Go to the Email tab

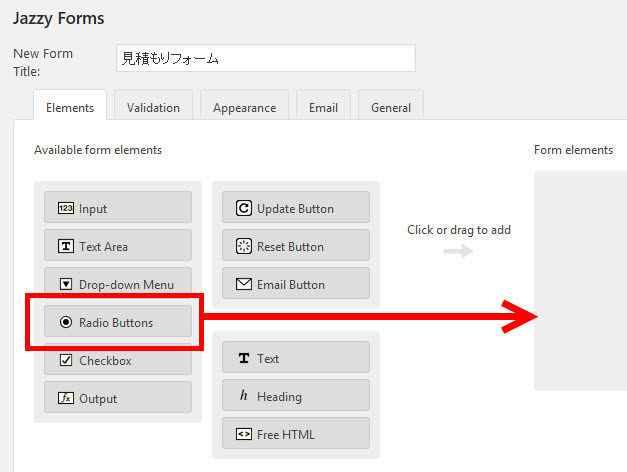click(323, 105)
